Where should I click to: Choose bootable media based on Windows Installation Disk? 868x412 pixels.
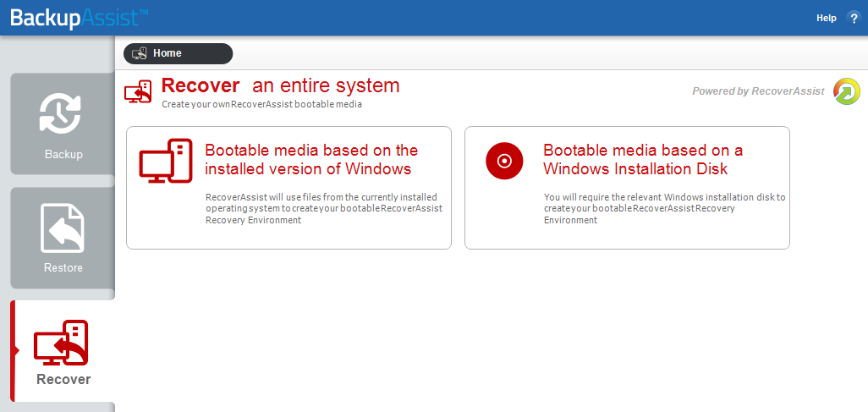click(x=627, y=188)
